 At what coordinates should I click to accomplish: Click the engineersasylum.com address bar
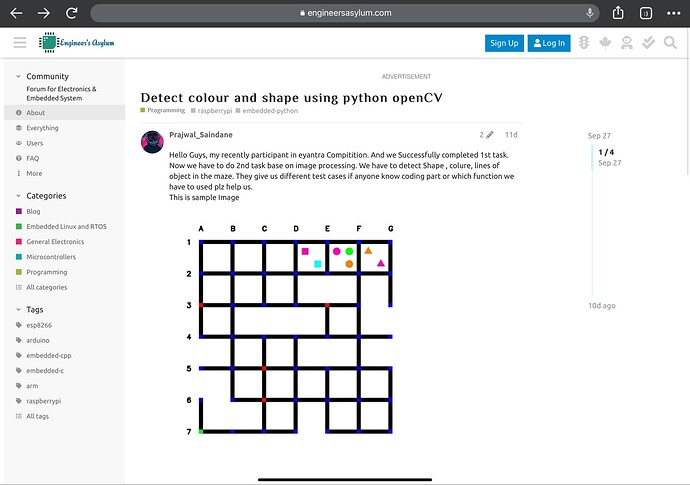[x=345, y=13]
